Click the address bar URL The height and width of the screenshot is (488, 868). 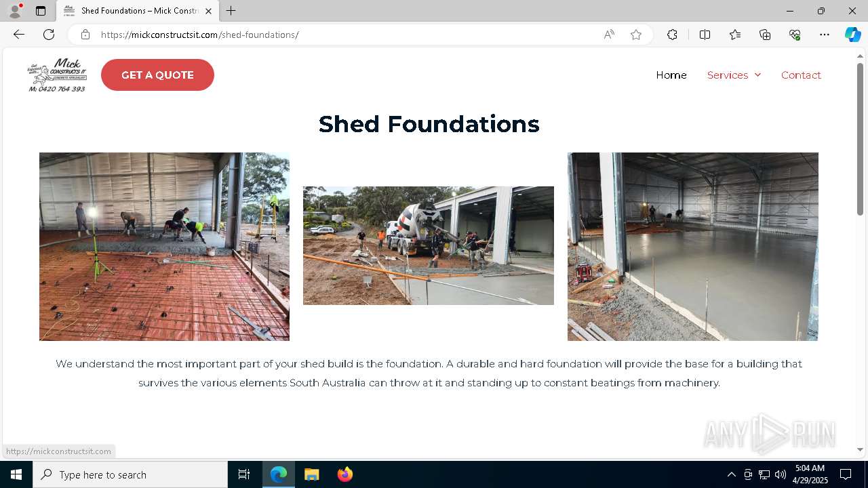[x=199, y=35]
